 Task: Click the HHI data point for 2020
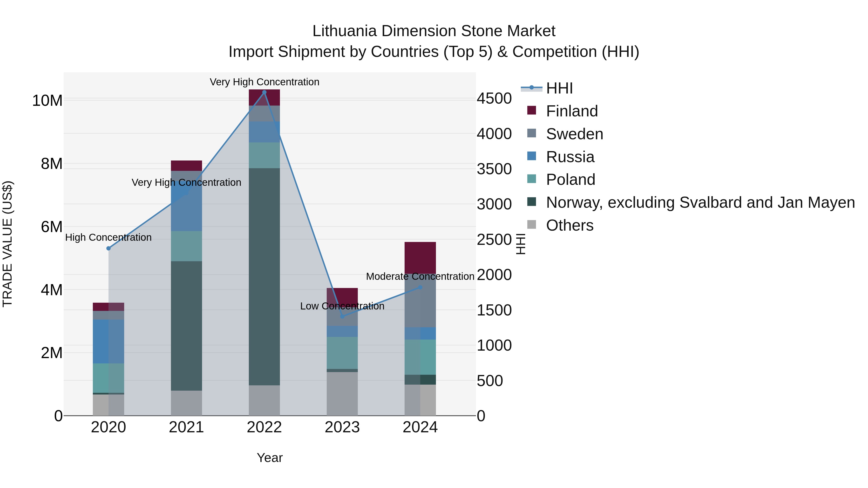coord(108,248)
